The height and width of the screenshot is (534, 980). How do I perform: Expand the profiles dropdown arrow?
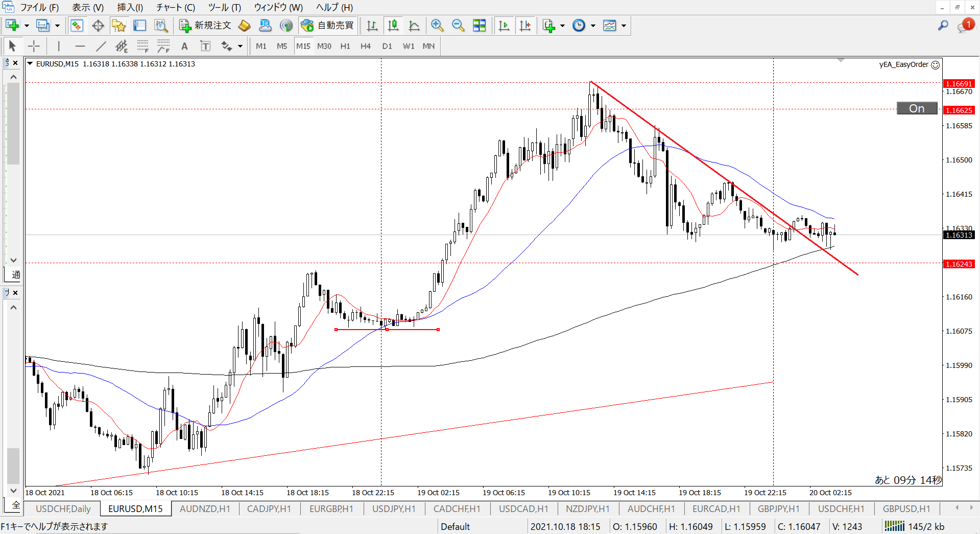click(57, 26)
